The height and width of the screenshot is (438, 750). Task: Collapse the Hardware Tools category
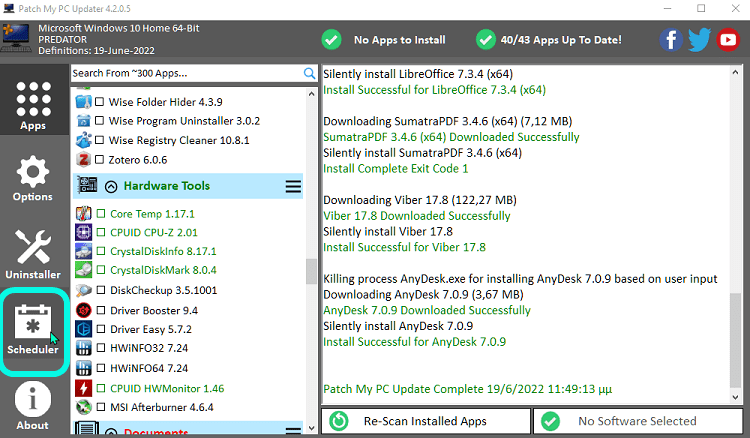click(111, 186)
